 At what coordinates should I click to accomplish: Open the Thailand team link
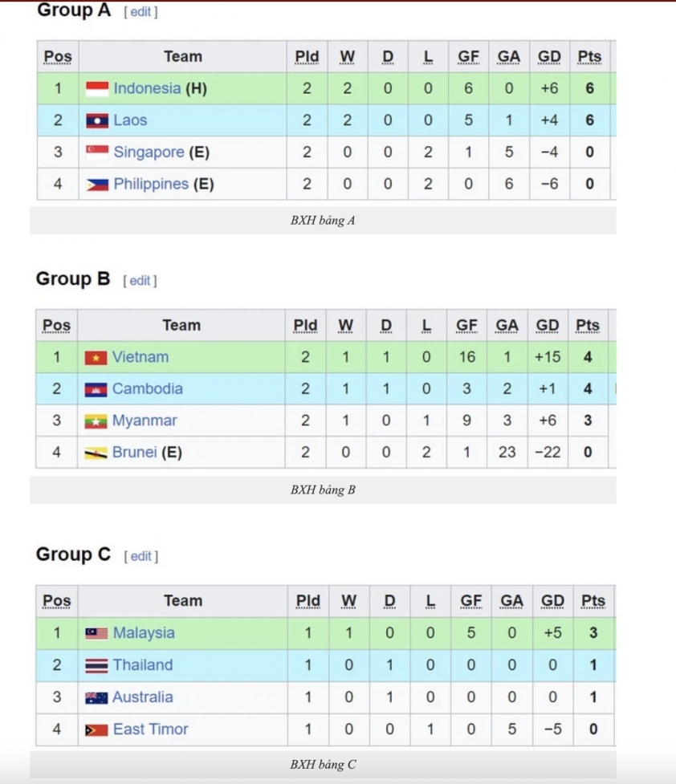pos(143,665)
